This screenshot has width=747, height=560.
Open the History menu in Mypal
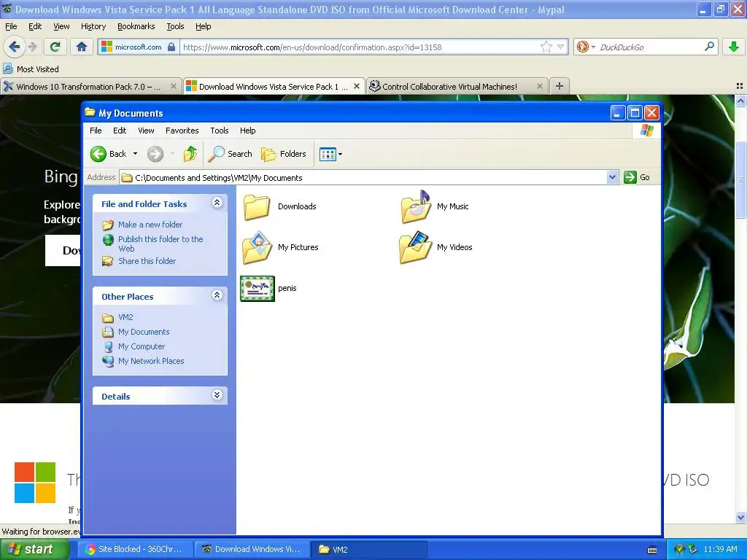93,26
